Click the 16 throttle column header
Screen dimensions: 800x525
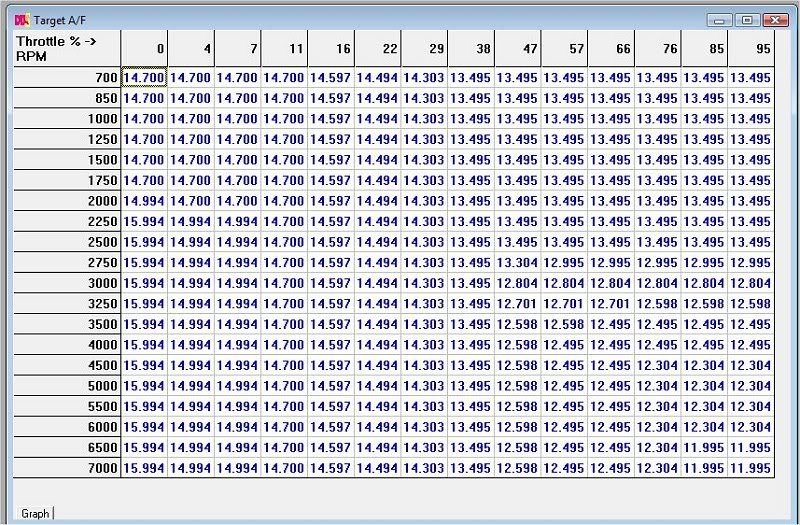[331, 48]
